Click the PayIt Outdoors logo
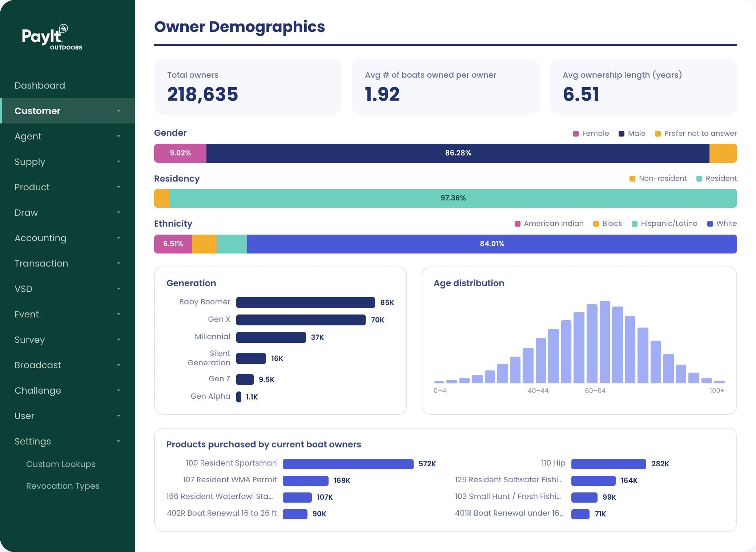This screenshot has height=552, width=756. coord(52,37)
